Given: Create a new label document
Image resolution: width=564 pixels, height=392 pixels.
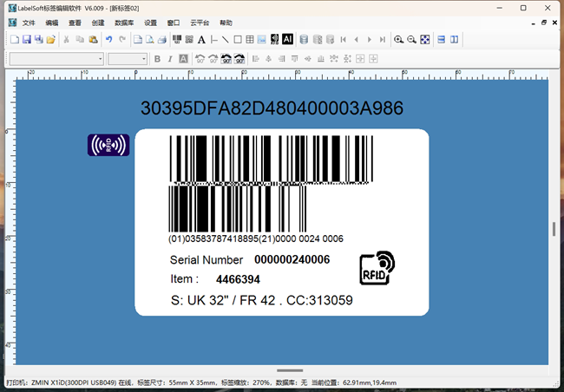Looking at the screenshot, I should tap(15, 40).
